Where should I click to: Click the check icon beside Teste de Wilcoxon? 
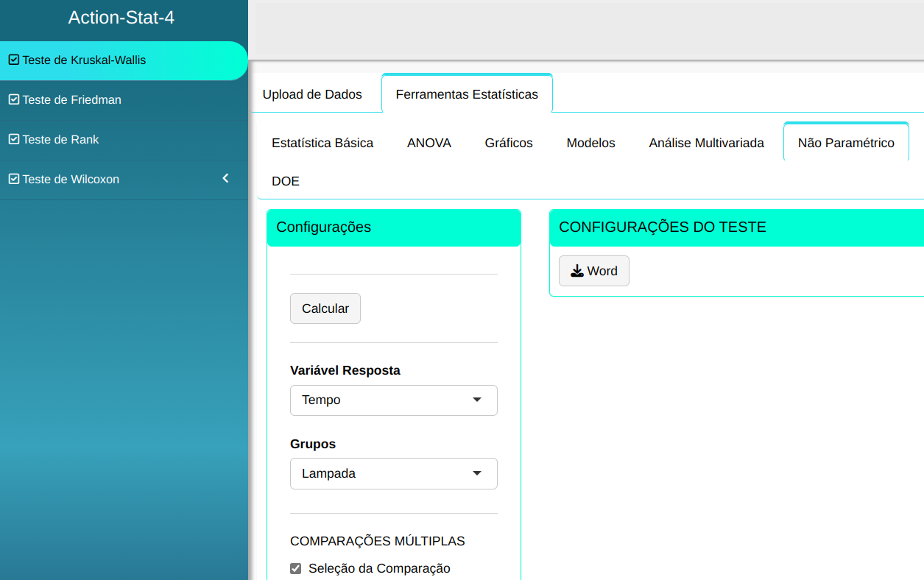(13, 179)
